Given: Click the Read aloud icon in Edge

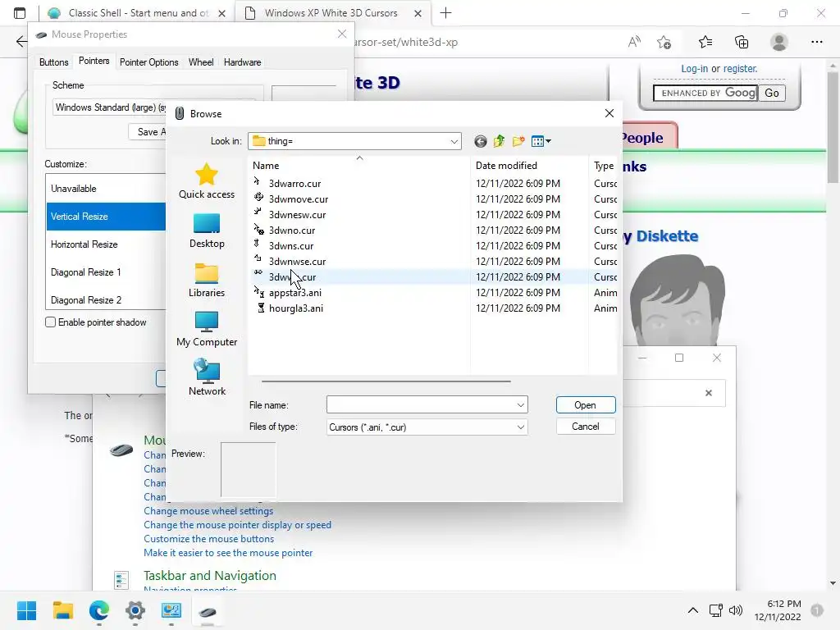Looking at the screenshot, I should pyautogui.click(x=634, y=42).
